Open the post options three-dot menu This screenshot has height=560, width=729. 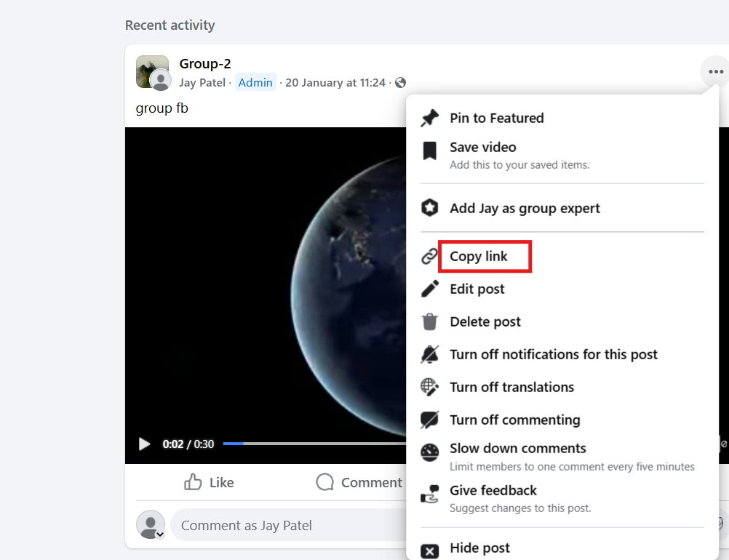coord(715,71)
